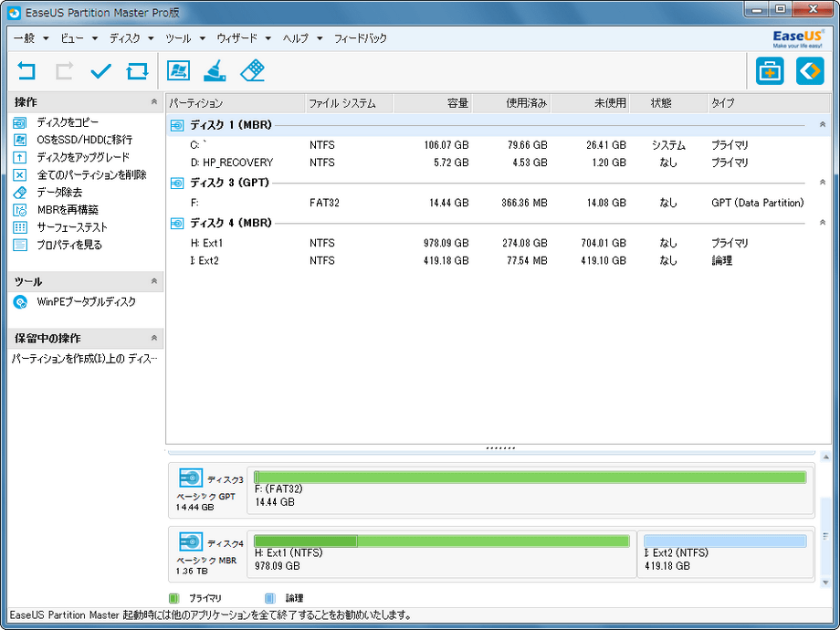The width and height of the screenshot is (840, 630).
Task: Click the ディスク 1 (MBR) disk icon in list
Action: pos(177,125)
